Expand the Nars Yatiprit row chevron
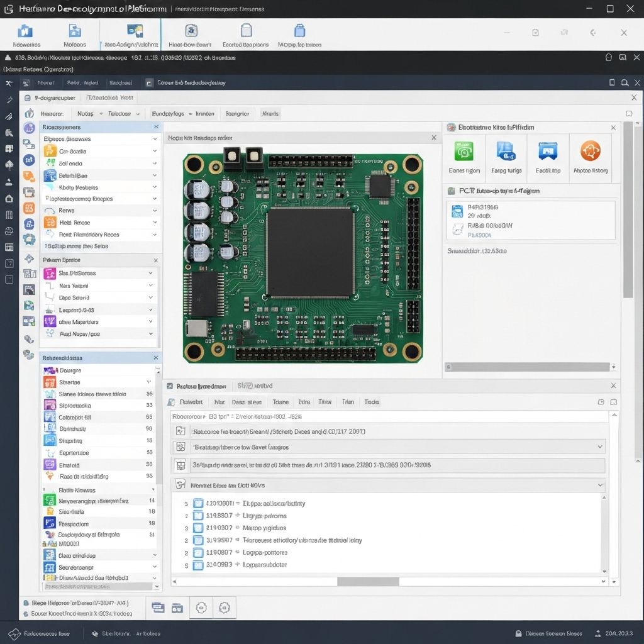 (150, 286)
